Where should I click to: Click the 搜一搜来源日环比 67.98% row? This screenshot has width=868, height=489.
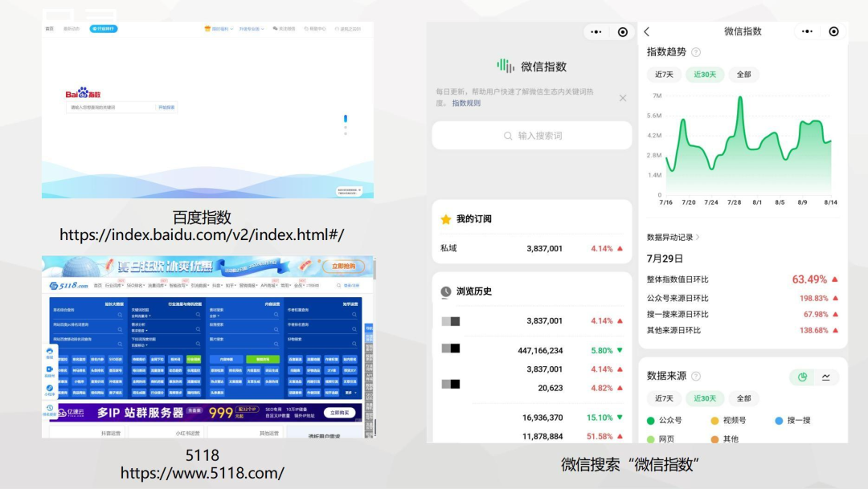pos(743,314)
